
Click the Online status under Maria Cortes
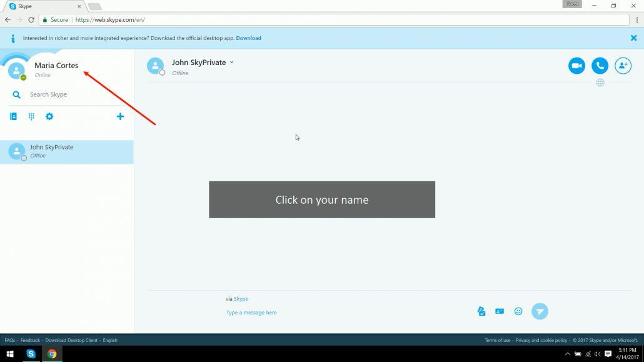coord(43,75)
